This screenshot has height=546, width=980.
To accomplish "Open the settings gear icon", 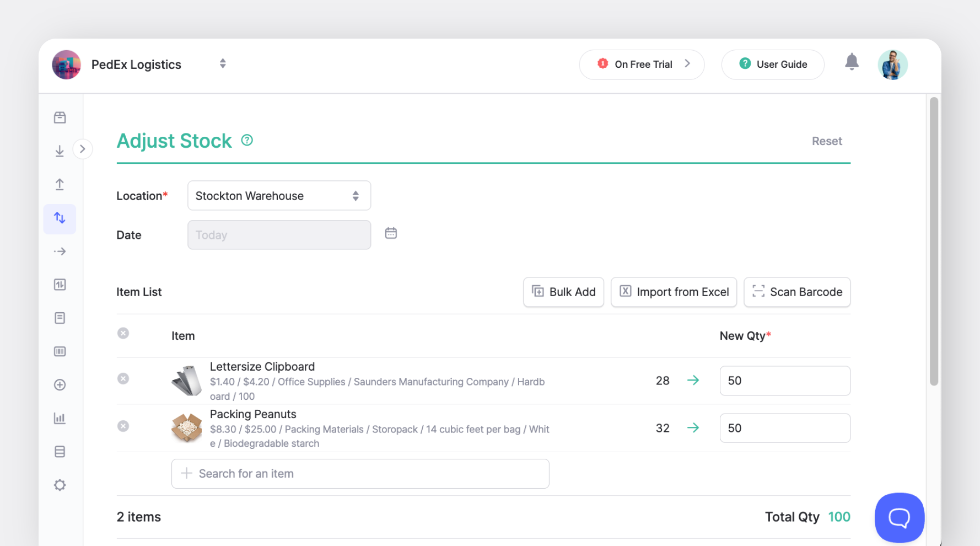I will pos(60,485).
